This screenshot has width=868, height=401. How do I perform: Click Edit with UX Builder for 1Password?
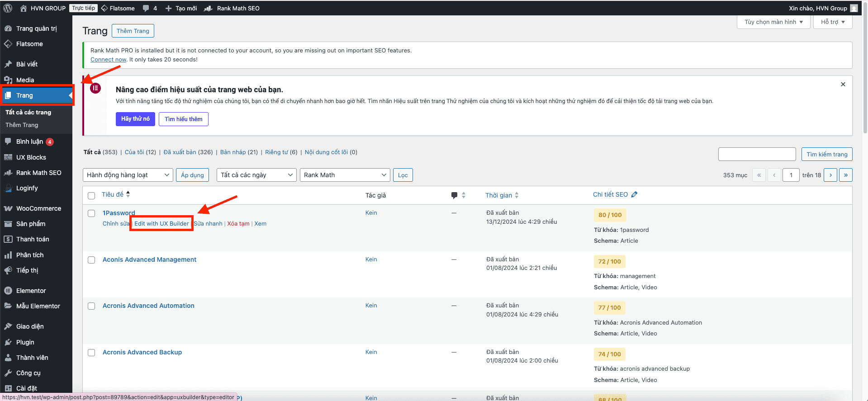click(x=161, y=223)
